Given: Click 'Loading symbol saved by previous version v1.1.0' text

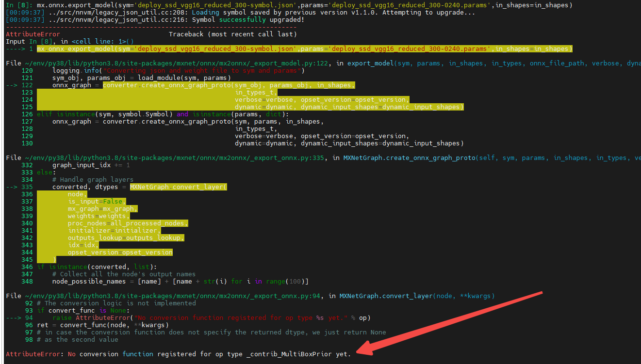Looking at the screenshot, I should (x=283, y=12).
